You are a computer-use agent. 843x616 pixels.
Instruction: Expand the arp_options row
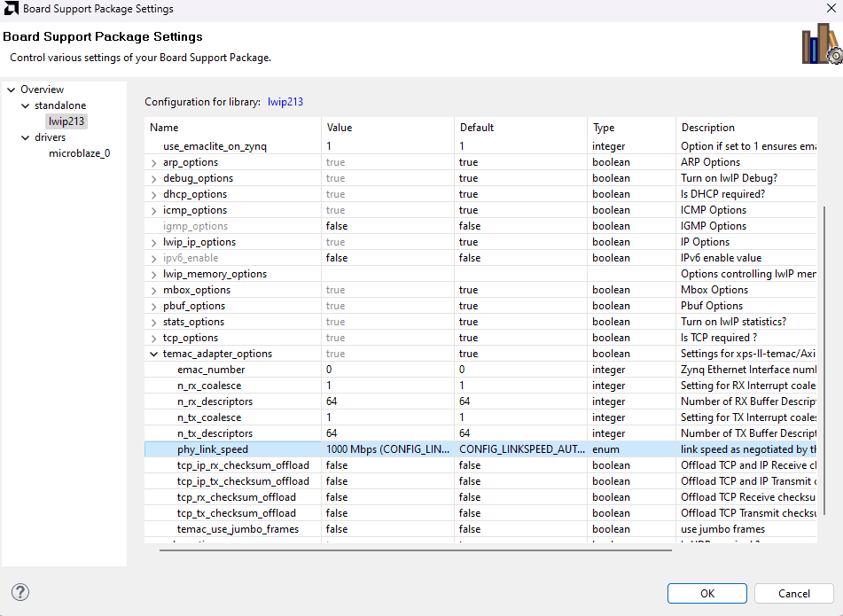tap(154, 163)
